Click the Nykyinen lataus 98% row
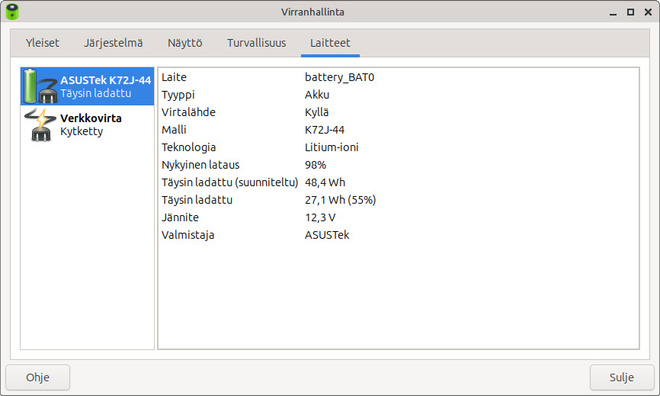This screenshot has height=396, width=660. (398, 165)
